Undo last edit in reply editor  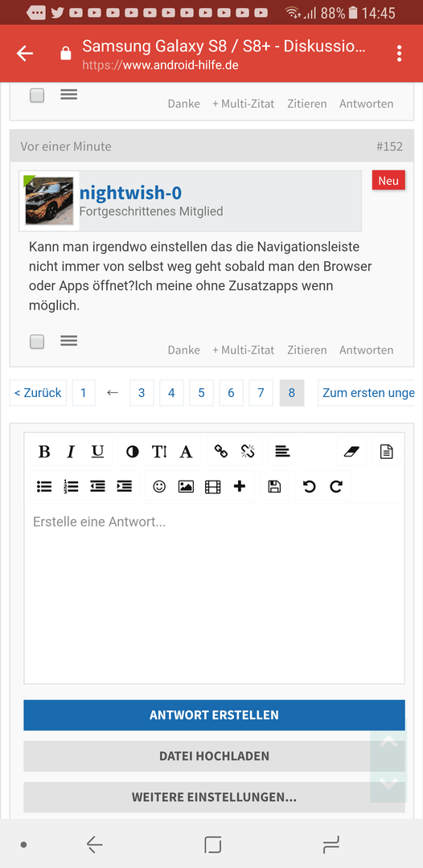pos(309,486)
